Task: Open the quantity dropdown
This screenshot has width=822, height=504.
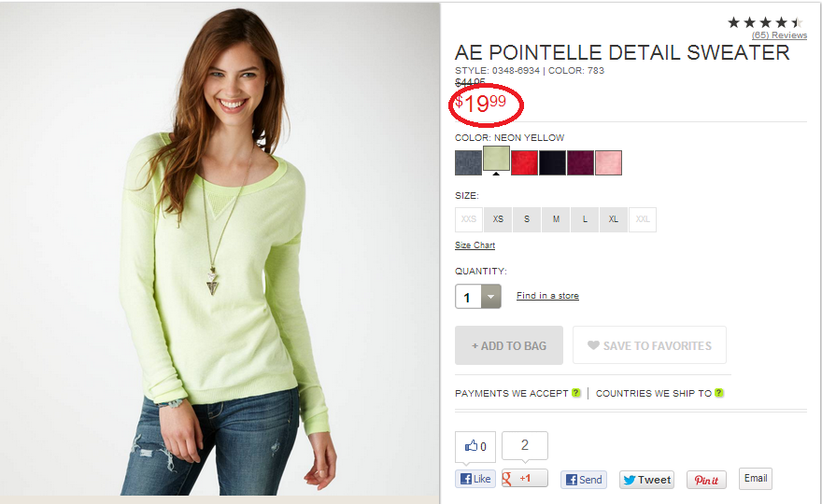Action: point(490,297)
